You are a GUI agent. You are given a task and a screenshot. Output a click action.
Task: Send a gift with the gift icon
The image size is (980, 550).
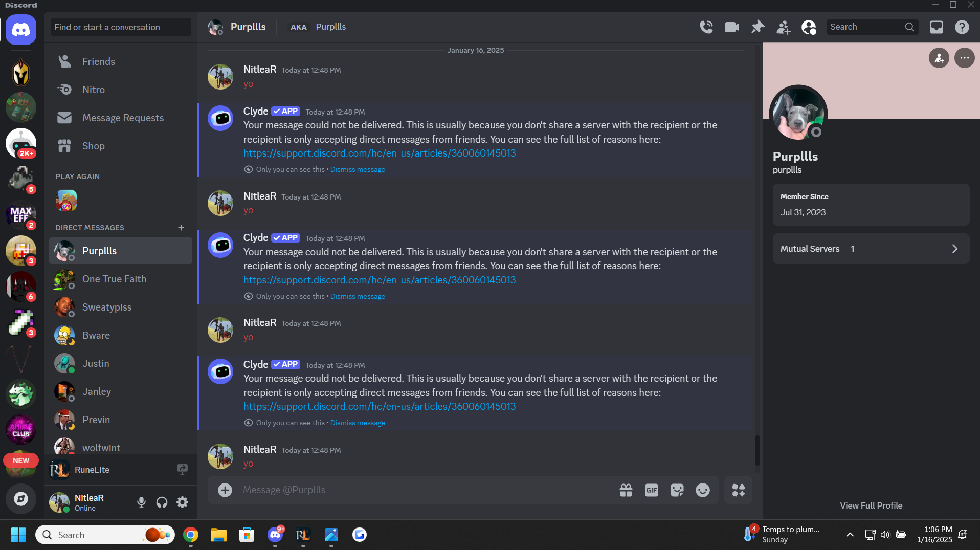coord(626,490)
